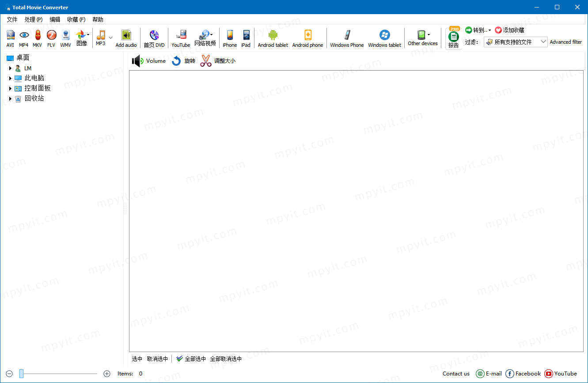
Task: Open the 收藏 (F) menu
Action: click(x=76, y=19)
